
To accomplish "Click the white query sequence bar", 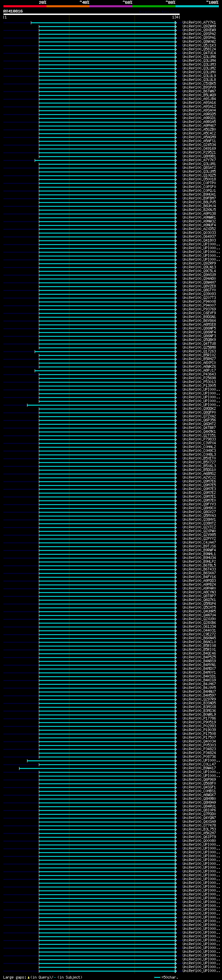I will click(92, 15).
